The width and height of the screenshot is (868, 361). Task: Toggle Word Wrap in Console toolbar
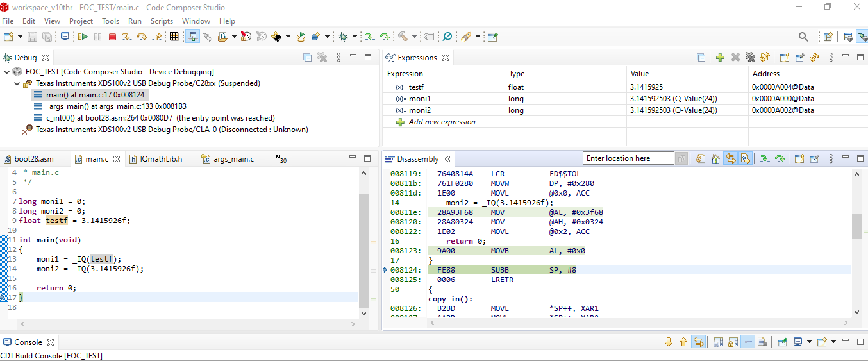tap(747, 342)
